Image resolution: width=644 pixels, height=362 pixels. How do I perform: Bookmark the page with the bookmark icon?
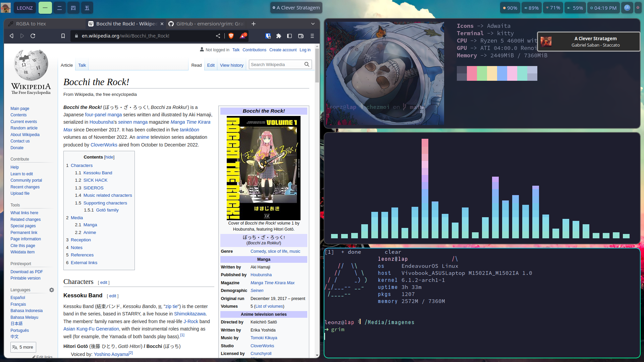pyautogui.click(x=63, y=36)
